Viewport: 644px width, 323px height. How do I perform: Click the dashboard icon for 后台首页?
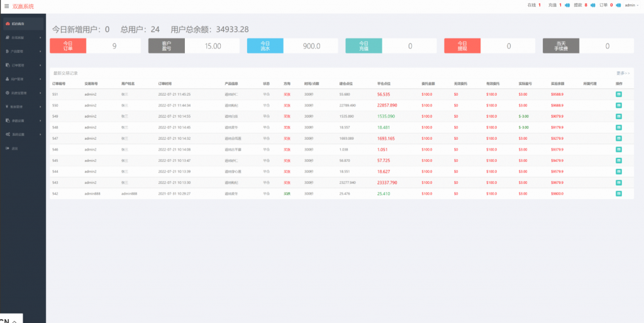pos(7,24)
